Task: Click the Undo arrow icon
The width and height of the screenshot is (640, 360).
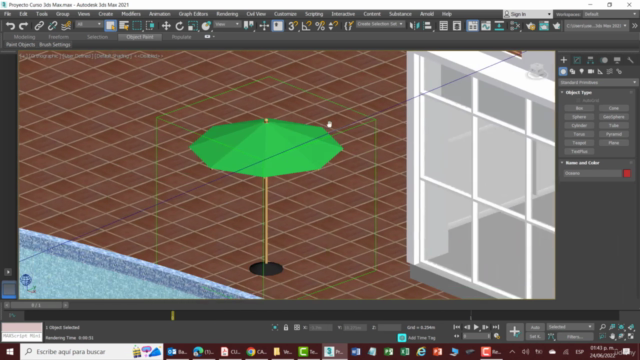Action: [10, 26]
